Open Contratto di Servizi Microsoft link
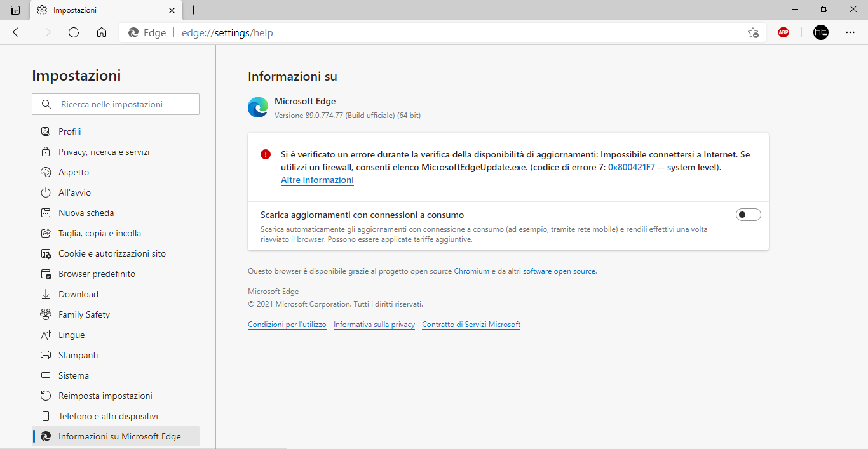868x449 pixels. coord(471,325)
